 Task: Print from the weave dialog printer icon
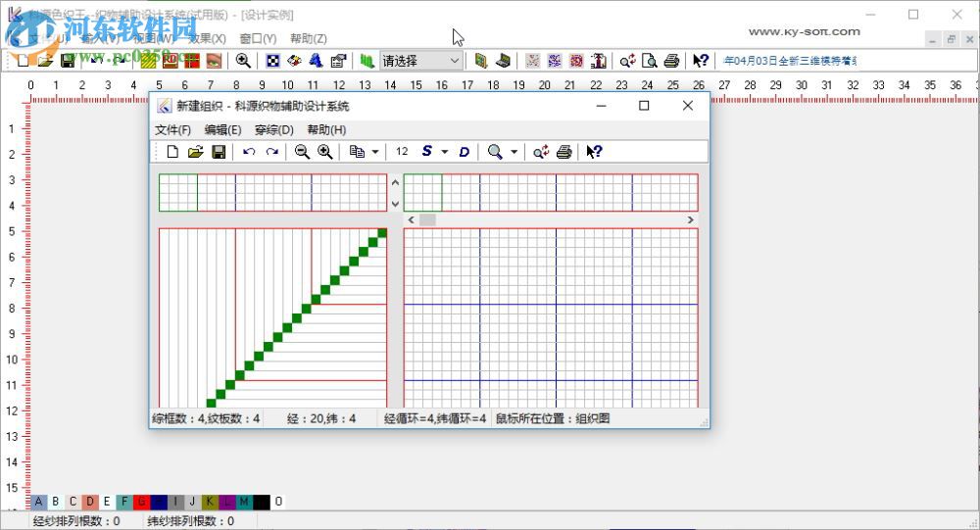[x=563, y=152]
